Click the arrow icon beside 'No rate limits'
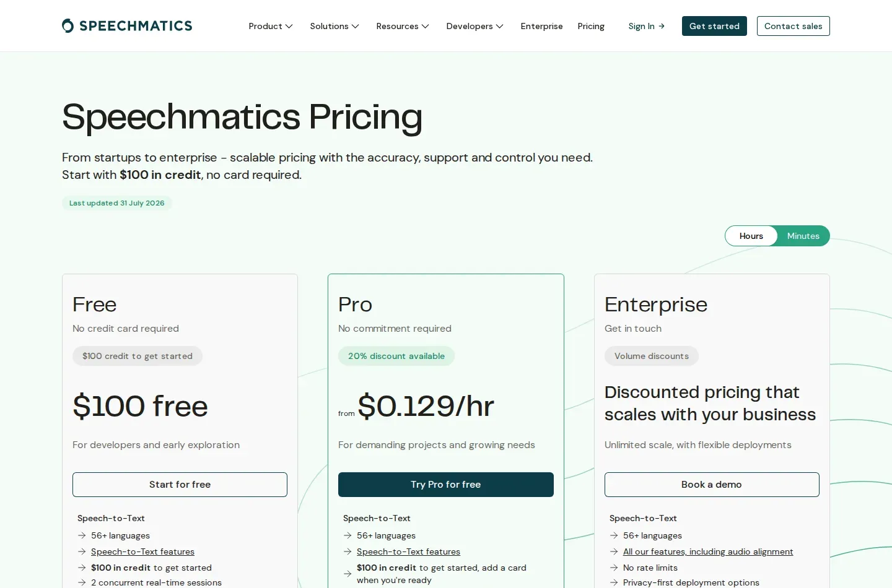The height and width of the screenshot is (588, 892). coord(614,568)
